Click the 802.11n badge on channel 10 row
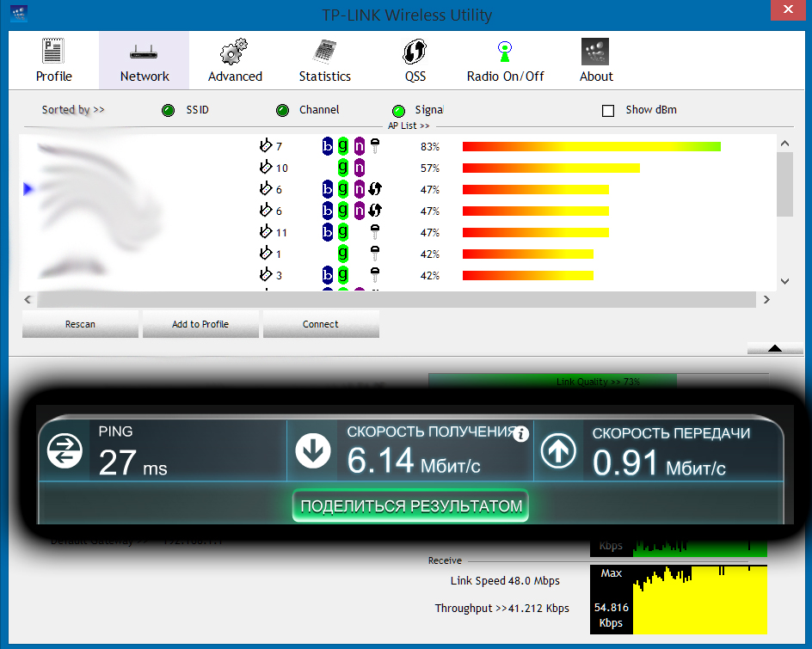Image resolution: width=812 pixels, height=649 pixels. [x=360, y=168]
